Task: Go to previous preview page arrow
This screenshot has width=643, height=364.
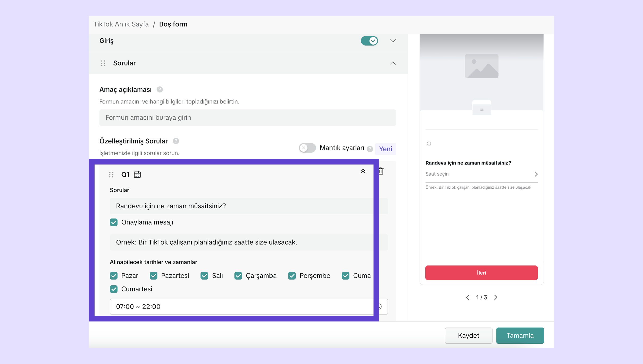Action: pyautogui.click(x=468, y=298)
